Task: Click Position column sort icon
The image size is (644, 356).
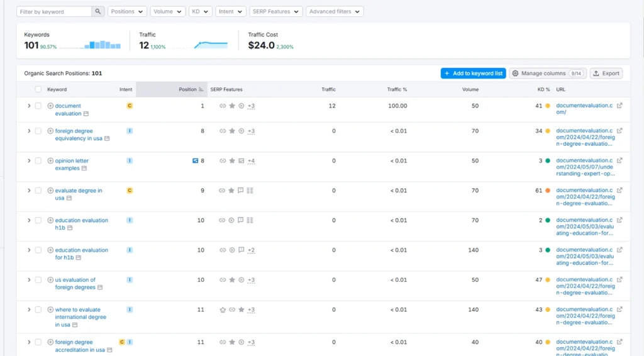Action: point(201,89)
